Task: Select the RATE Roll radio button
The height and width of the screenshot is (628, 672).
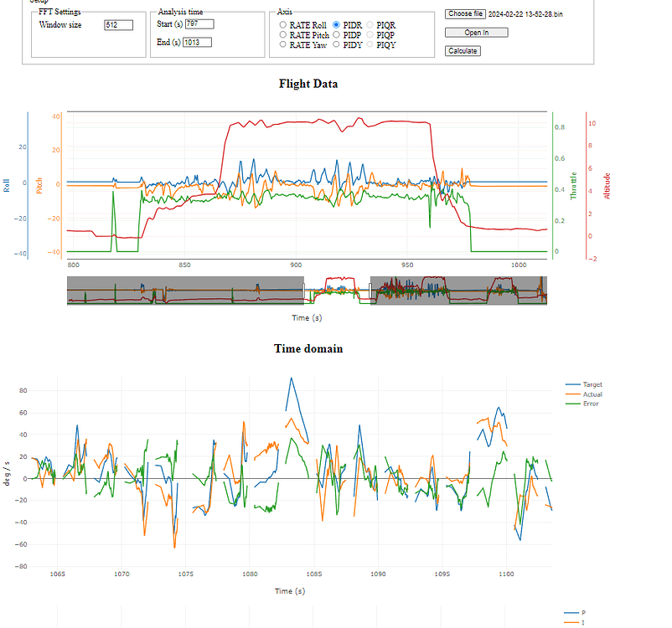Action: tap(282, 24)
